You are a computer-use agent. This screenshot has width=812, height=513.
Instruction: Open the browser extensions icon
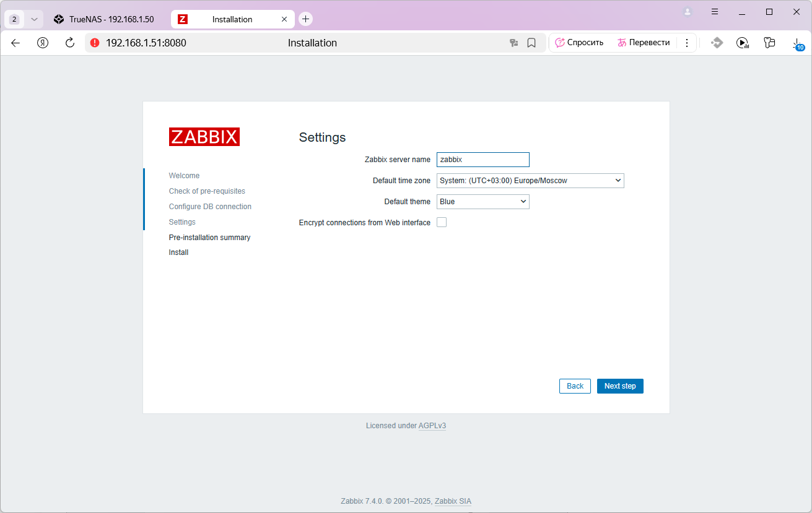[x=769, y=43]
